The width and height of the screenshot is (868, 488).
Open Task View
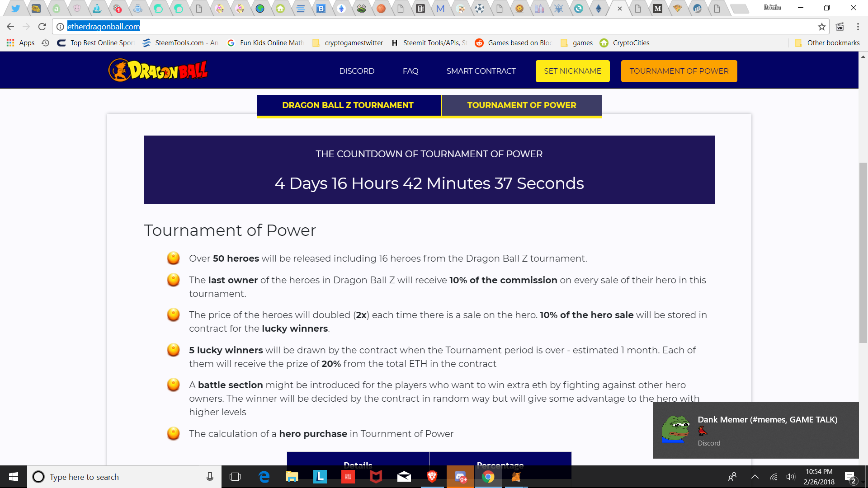pos(235,477)
